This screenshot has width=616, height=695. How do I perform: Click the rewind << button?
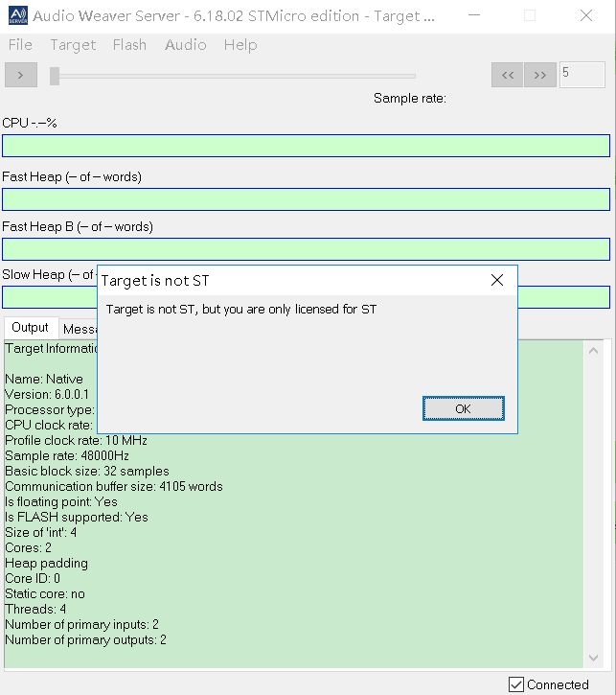pos(507,75)
